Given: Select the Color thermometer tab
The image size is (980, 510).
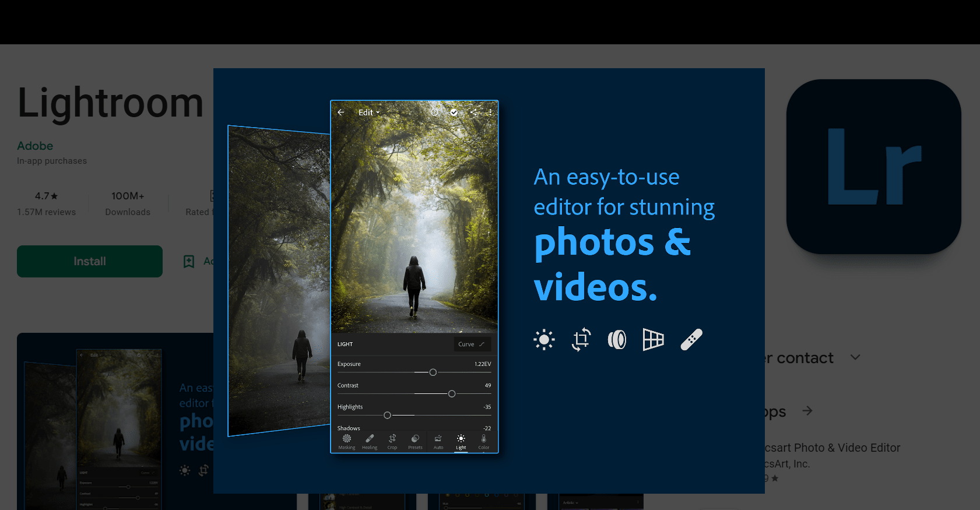Looking at the screenshot, I should coord(484,442).
